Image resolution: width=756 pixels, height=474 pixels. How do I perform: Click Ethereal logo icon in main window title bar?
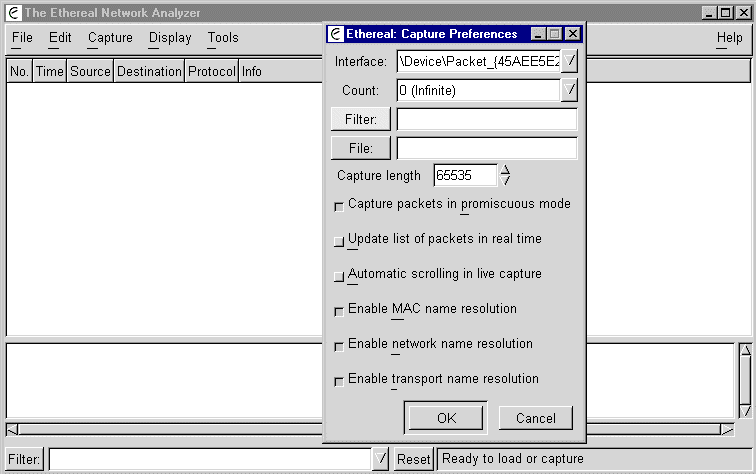point(14,13)
